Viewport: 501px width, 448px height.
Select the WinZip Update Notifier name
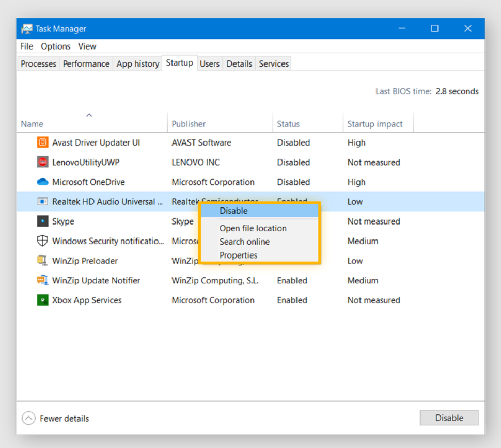(x=96, y=281)
